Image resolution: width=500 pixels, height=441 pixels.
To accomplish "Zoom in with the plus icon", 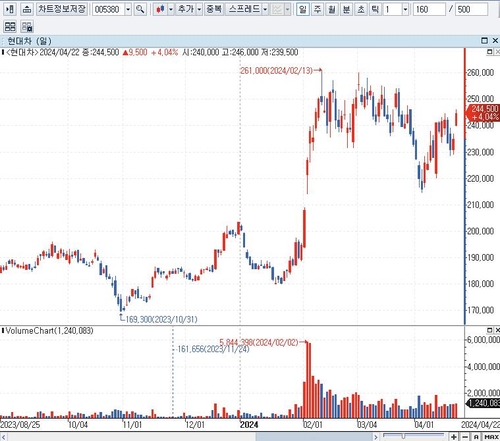I will click(454, 437).
